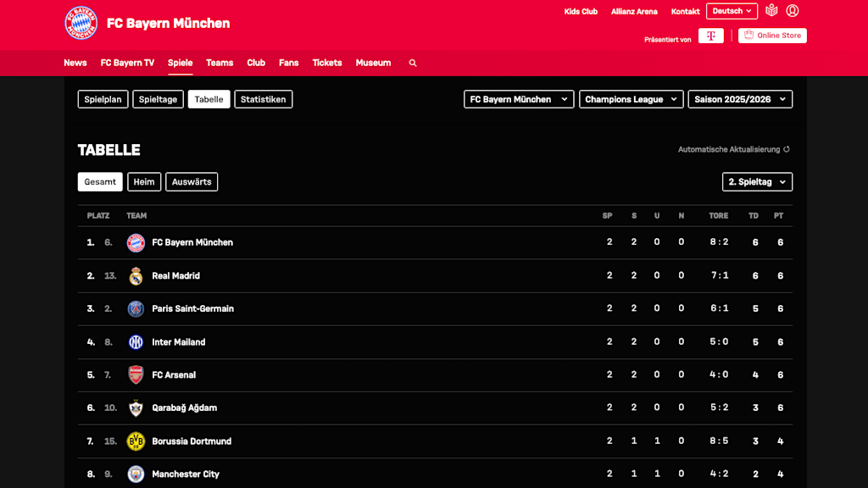Click the Manchester City club crest
This screenshot has width=868, height=488.
[x=136, y=474]
